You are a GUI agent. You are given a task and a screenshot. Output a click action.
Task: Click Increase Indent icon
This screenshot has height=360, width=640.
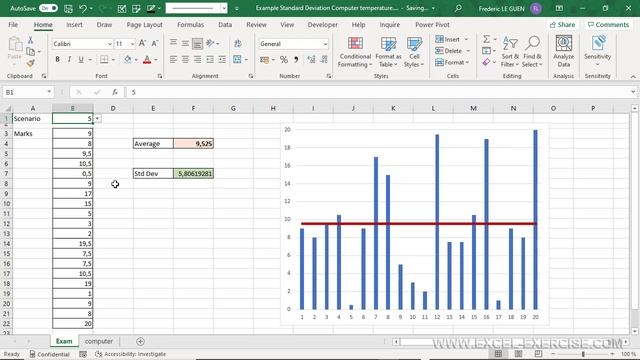(x=222, y=60)
